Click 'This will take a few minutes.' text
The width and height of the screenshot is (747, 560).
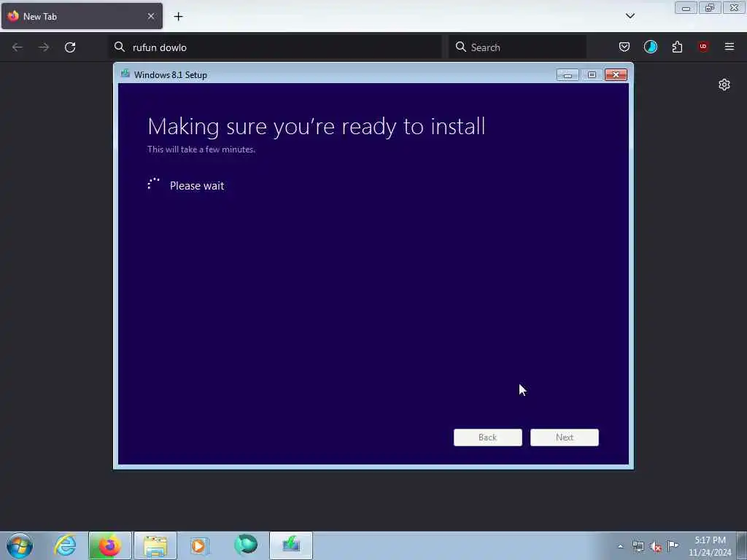click(x=201, y=149)
